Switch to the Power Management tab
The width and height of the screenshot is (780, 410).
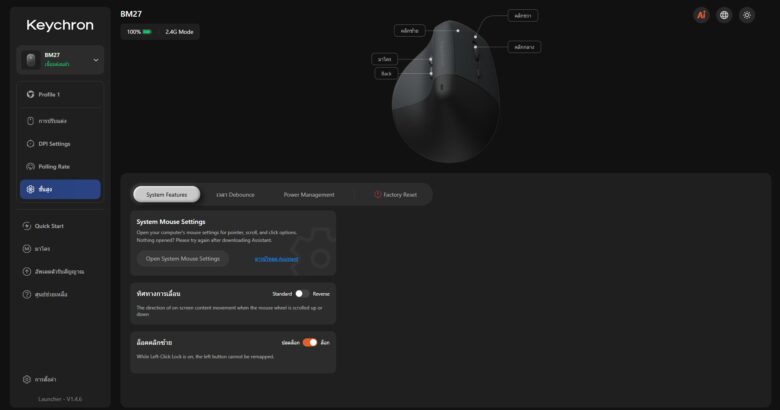click(309, 195)
